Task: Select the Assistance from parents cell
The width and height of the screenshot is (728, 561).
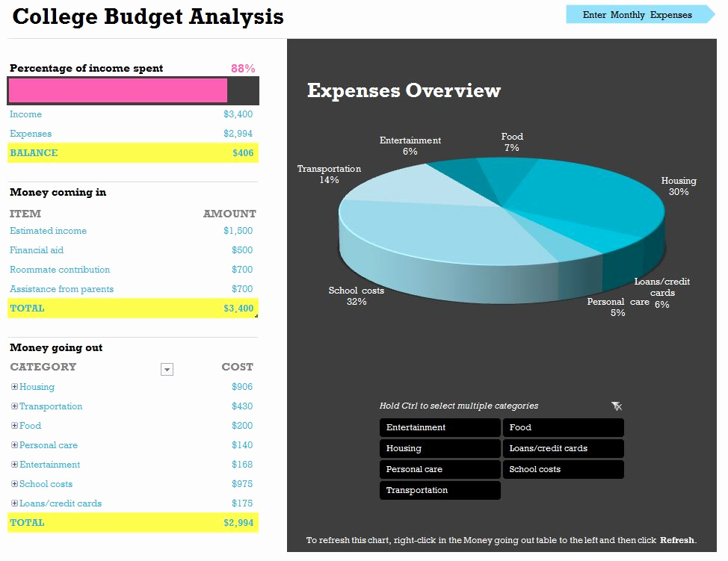Action: tap(61, 289)
